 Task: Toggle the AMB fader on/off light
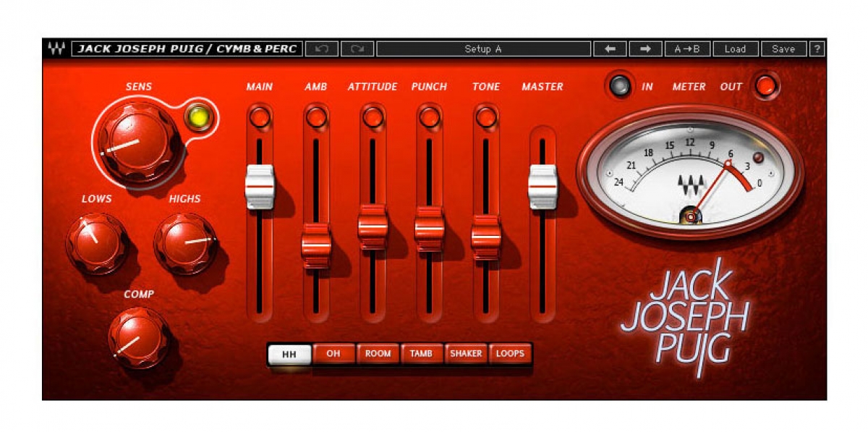[x=316, y=117]
